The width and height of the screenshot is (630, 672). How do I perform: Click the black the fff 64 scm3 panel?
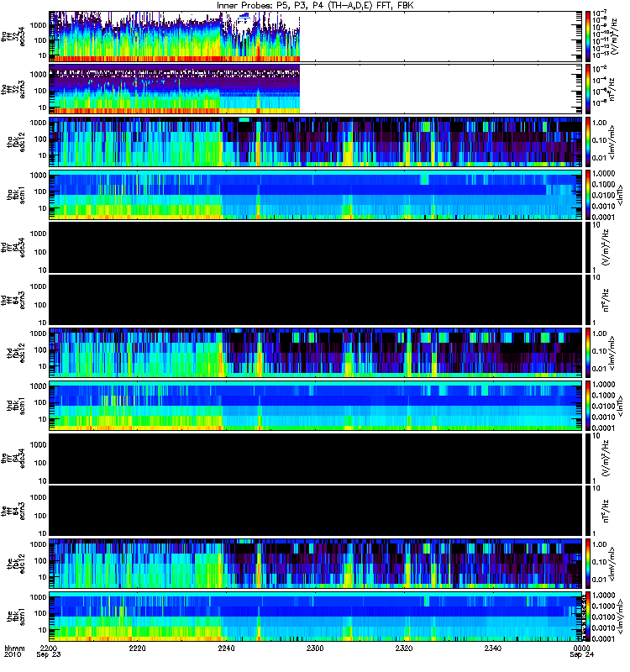316,511
